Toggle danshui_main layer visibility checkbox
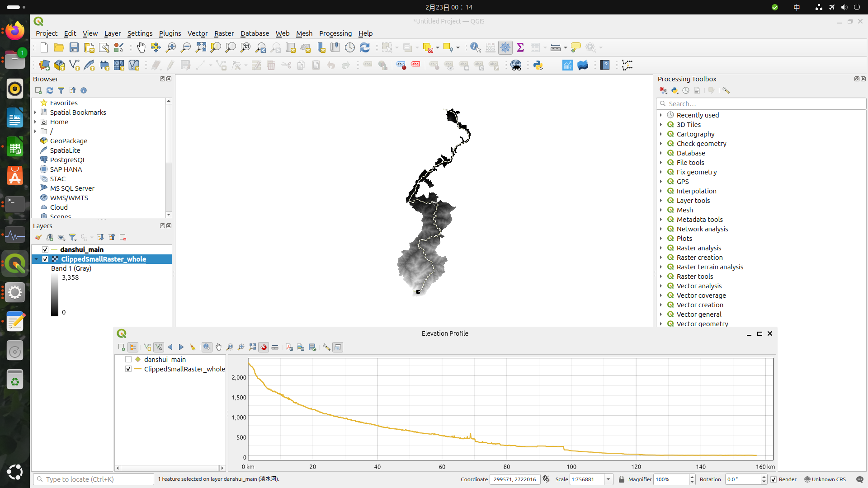Viewport: 868px width, 488px height. (x=45, y=249)
